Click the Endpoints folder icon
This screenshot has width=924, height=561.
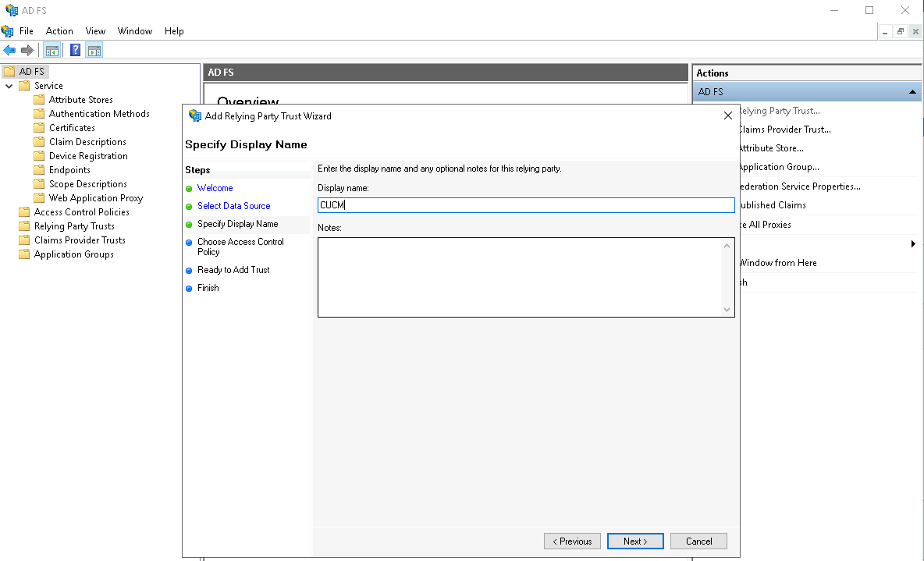click(39, 170)
